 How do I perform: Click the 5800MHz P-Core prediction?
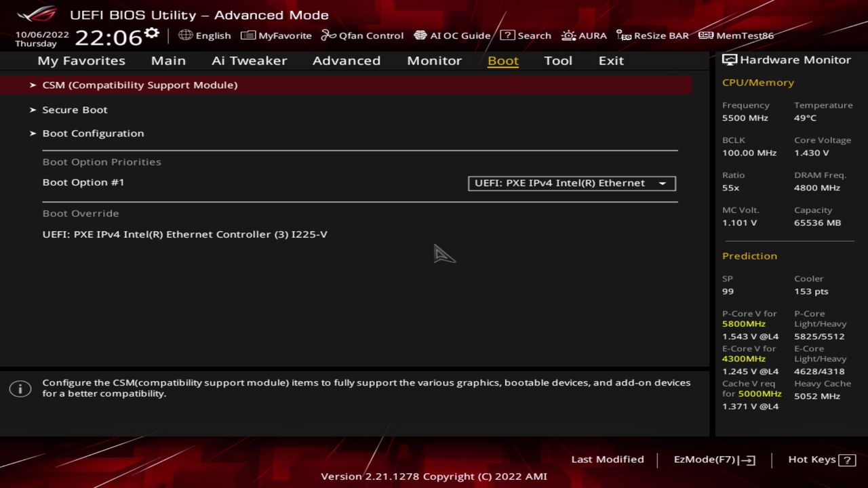tap(744, 324)
